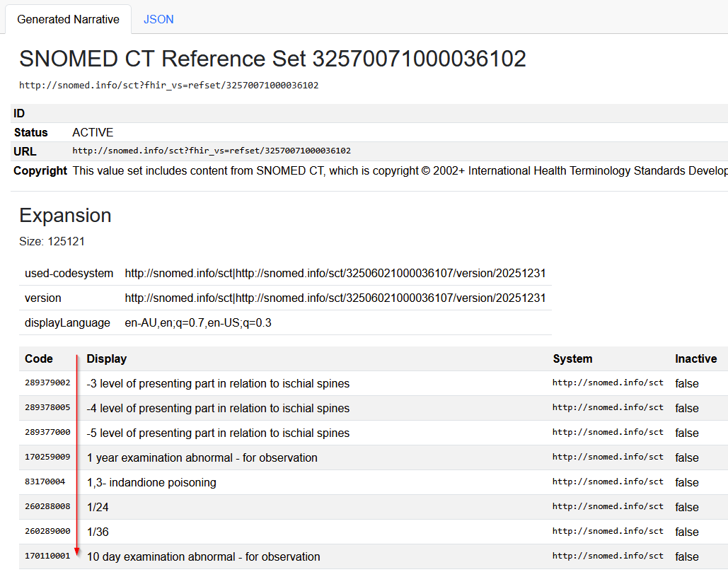
Task: Click the '1/24' display cell
Action: 98,507
